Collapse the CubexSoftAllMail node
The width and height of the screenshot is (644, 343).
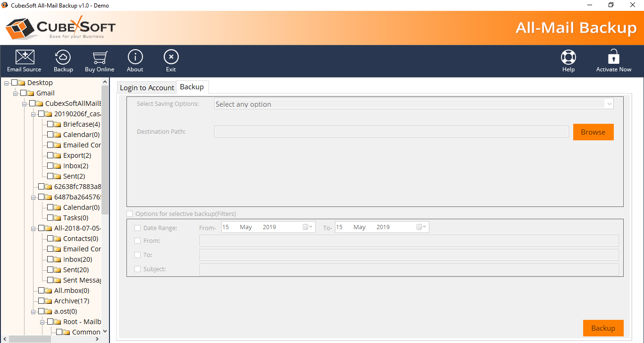25,104
